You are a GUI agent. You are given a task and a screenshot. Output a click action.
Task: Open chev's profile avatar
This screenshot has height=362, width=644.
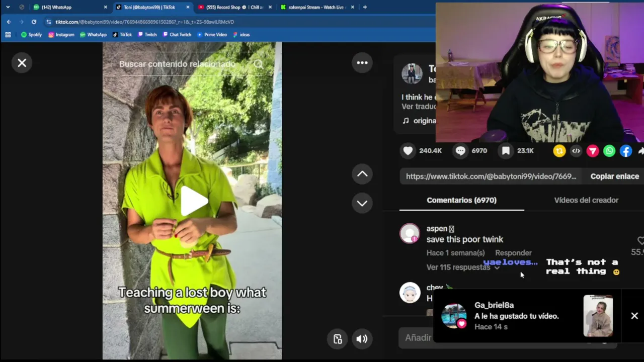(410, 293)
